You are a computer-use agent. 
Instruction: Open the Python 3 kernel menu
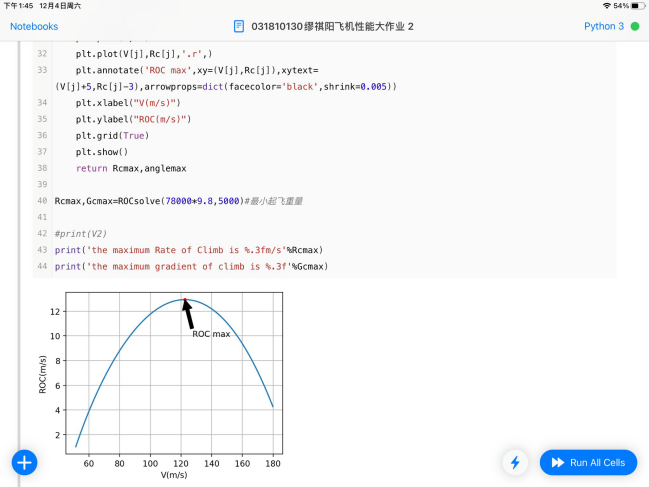click(x=604, y=26)
